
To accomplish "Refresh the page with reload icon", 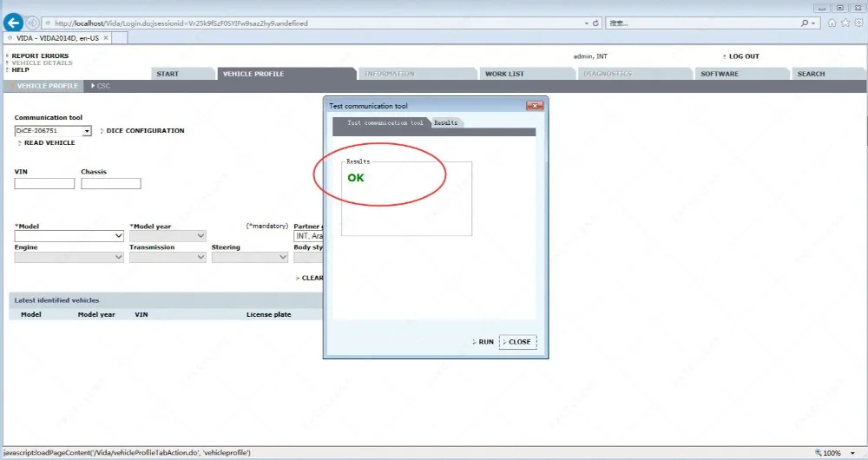I will 595,23.
